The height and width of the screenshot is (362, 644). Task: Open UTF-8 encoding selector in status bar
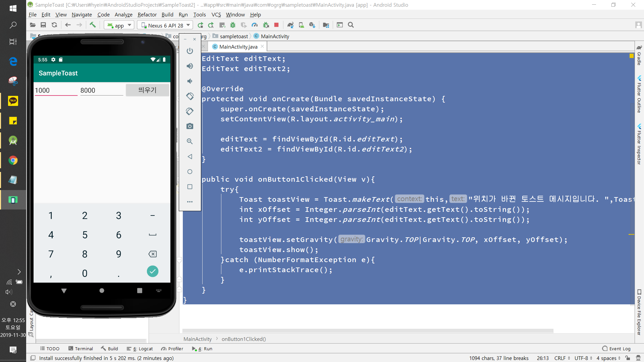click(583, 358)
